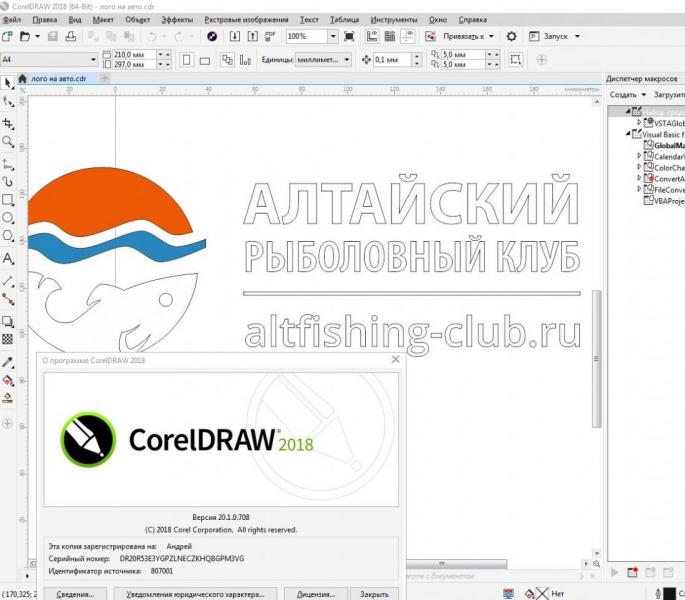Click full-screen preview icon
The image size is (685, 600).
349,36
